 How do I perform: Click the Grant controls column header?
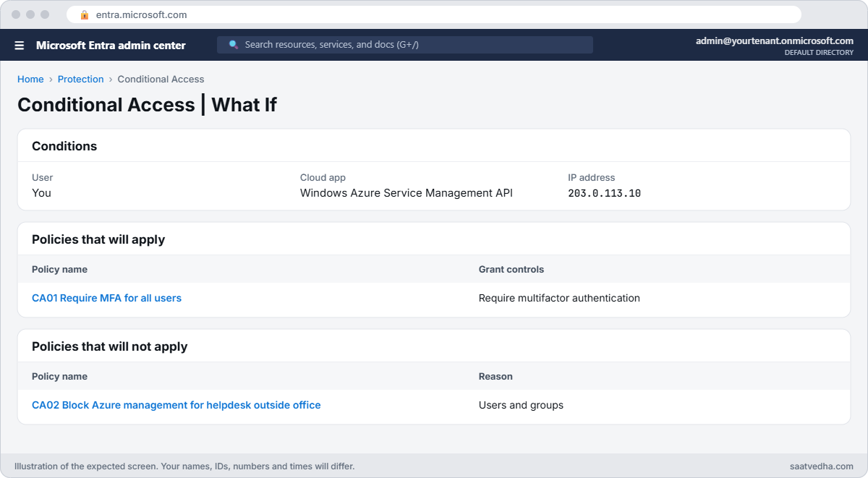[511, 269]
